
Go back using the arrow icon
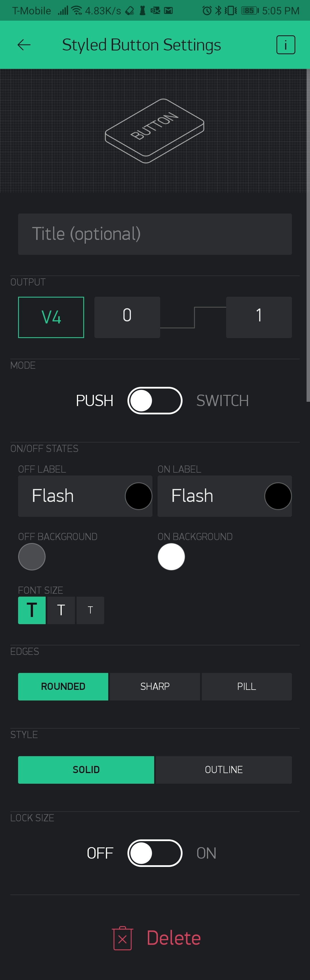pyautogui.click(x=24, y=45)
